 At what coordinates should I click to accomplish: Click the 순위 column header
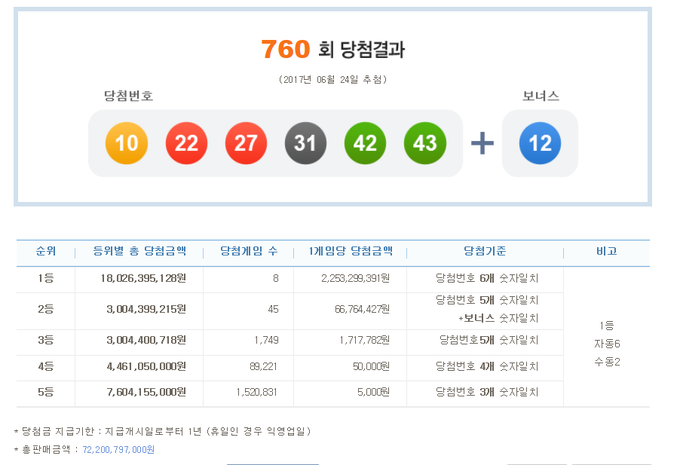46,251
